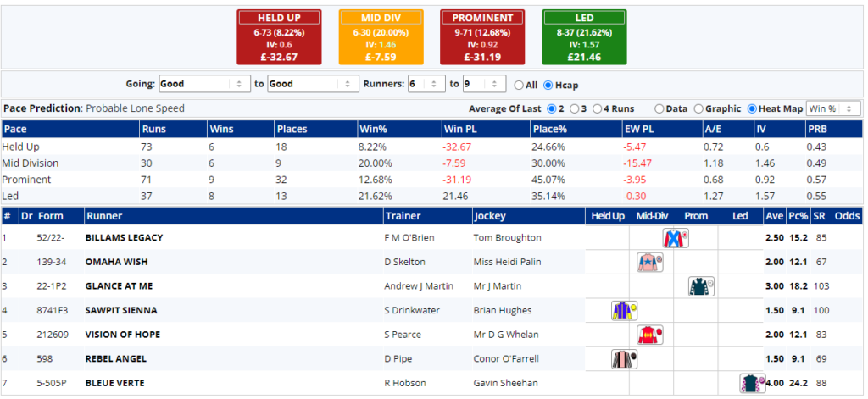The height and width of the screenshot is (399, 868).
Task: Click Glance At Me silks icon
Action: tap(700, 286)
